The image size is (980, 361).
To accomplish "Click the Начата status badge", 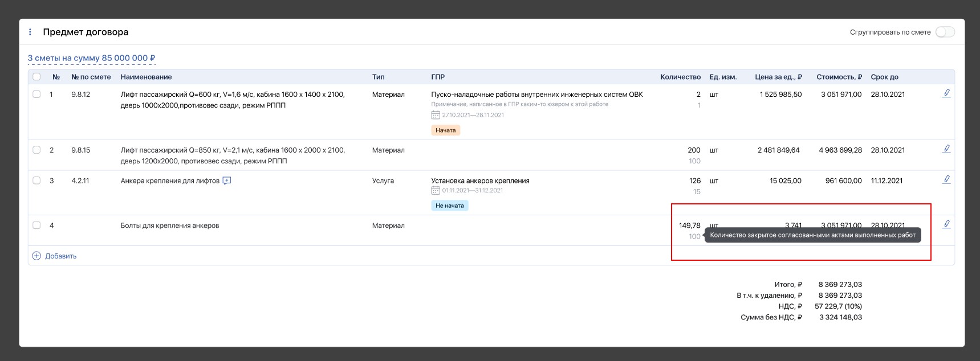I will (x=445, y=130).
